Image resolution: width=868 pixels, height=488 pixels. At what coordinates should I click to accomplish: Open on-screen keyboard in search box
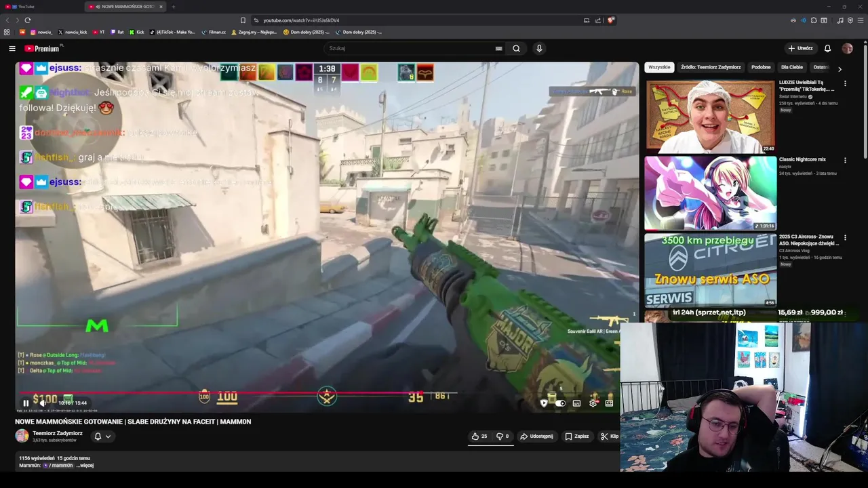[x=498, y=49]
